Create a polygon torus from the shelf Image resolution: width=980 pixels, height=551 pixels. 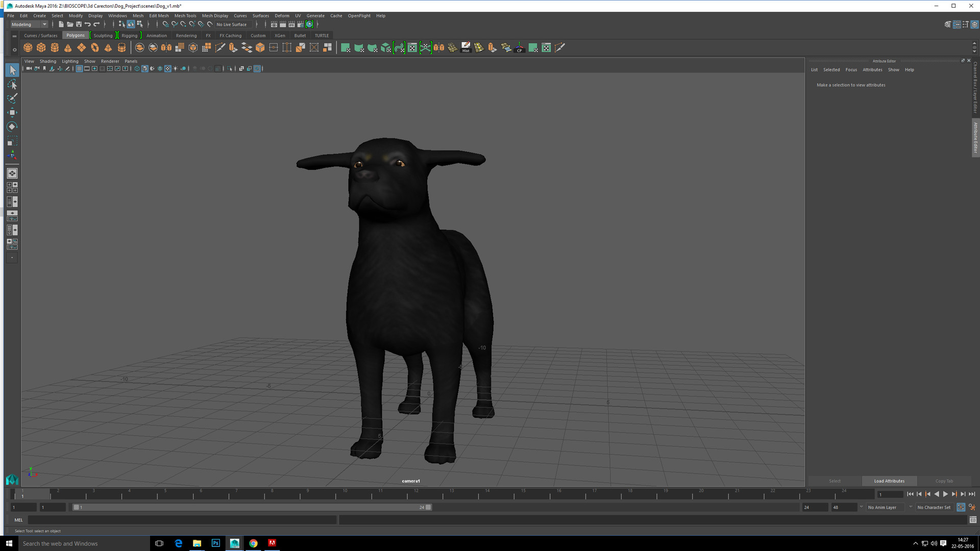click(94, 47)
